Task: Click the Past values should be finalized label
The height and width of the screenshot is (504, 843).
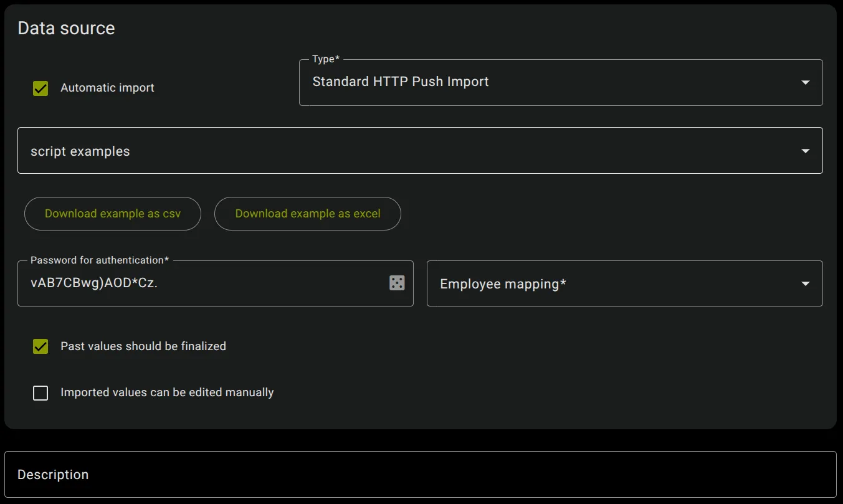Action: [x=143, y=346]
